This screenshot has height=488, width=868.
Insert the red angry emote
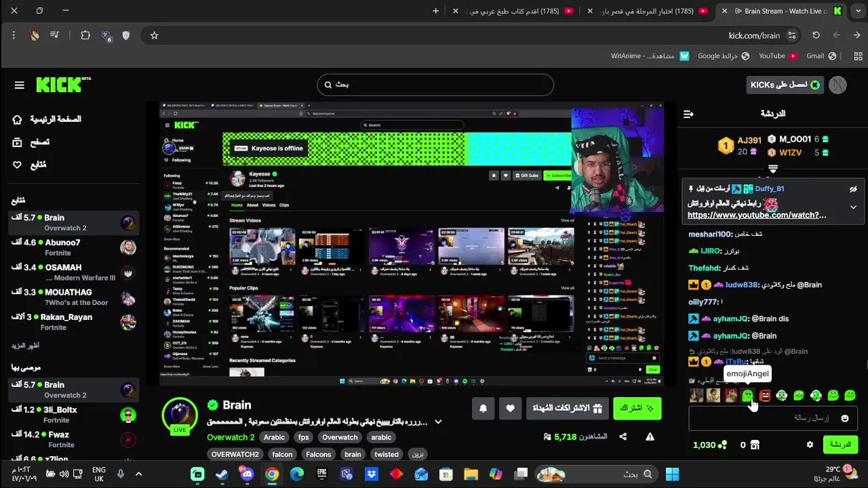click(765, 395)
